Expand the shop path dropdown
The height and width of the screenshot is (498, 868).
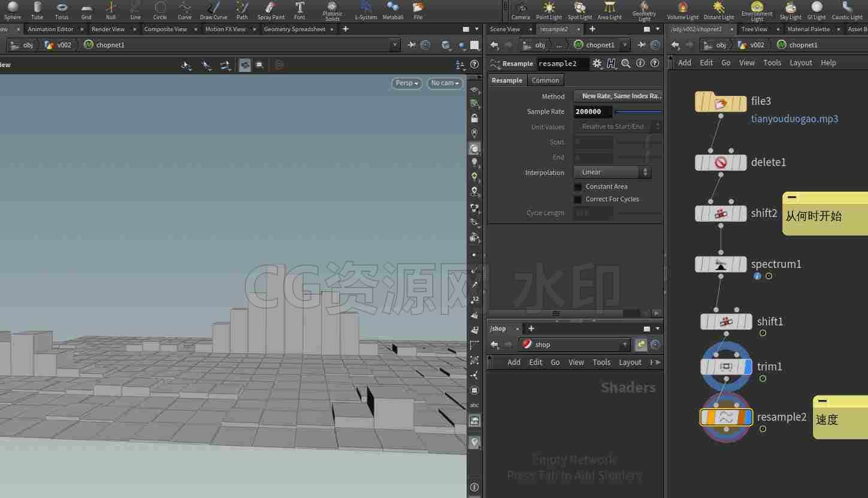click(x=625, y=345)
